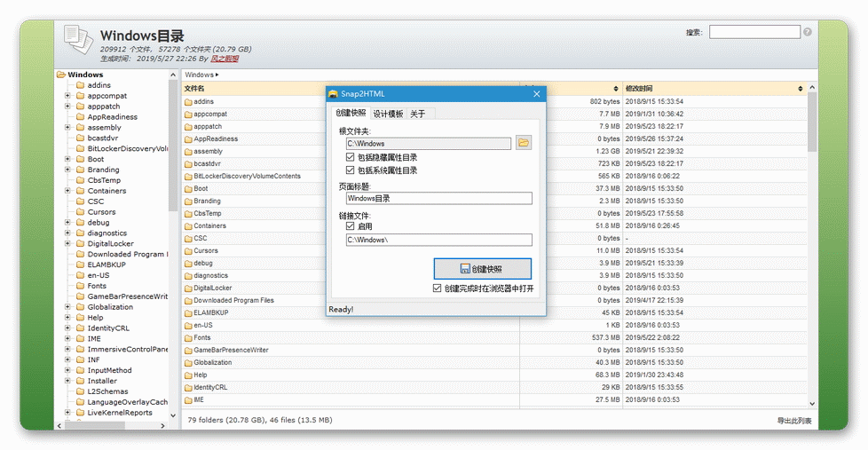Image resolution: width=868 pixels, height=450 pixels.
Task: Click the folder icon of Help in the file list
Action: click(x=188, y=375)
